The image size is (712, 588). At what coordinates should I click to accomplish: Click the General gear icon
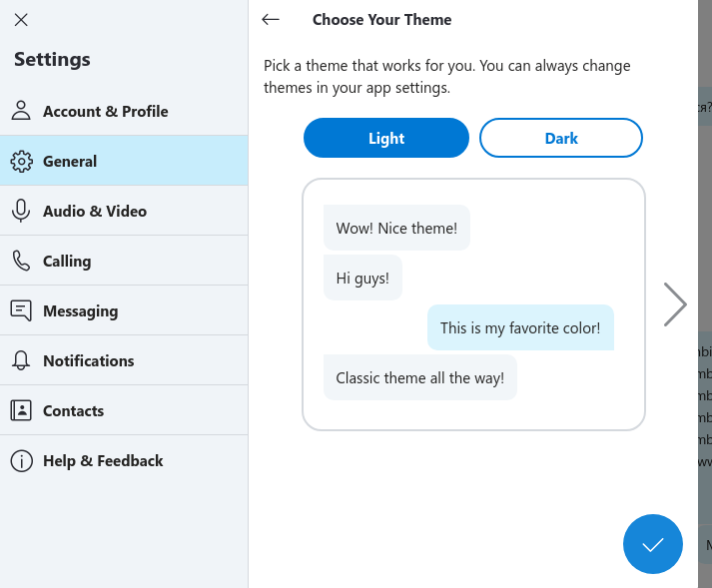(21, 161)
